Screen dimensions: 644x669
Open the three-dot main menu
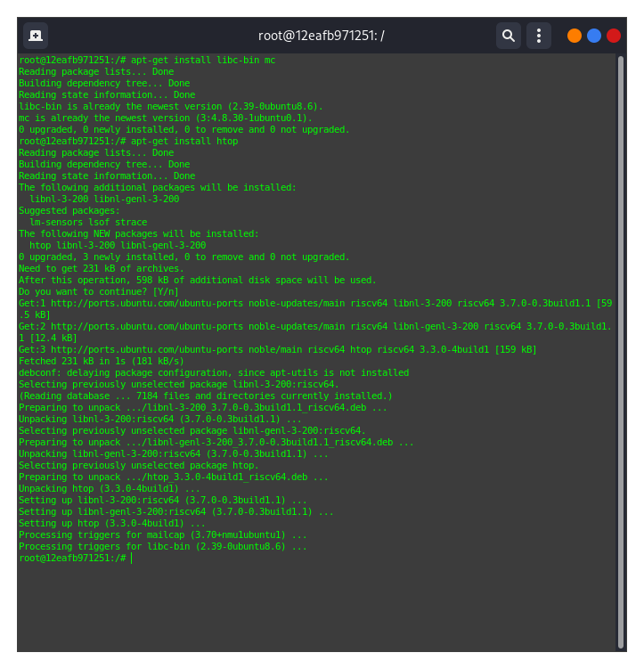(x=538, y=36)
